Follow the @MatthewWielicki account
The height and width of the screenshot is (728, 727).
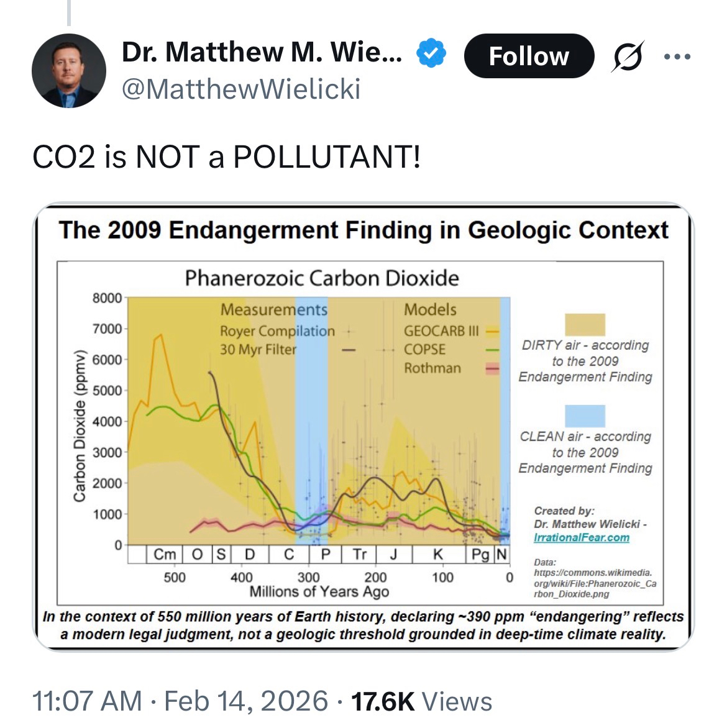529,56
